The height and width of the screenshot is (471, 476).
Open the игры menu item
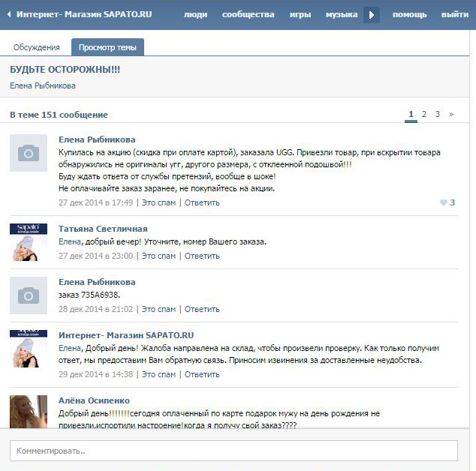coord(300,14)
